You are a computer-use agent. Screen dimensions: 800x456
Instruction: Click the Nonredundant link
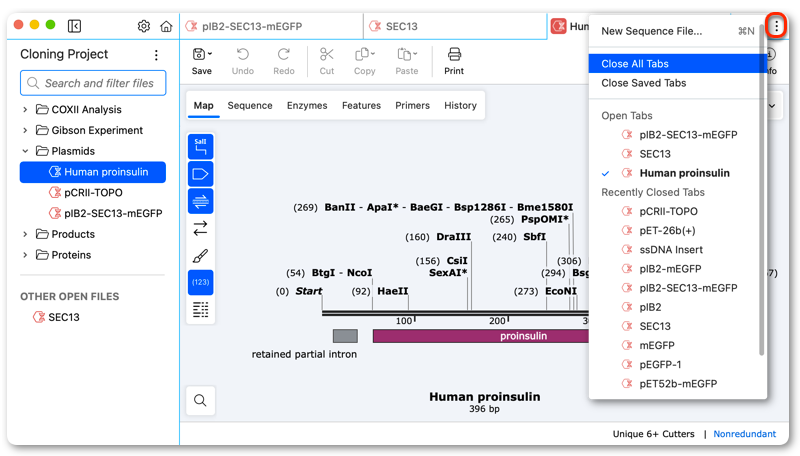click(744, 434)
